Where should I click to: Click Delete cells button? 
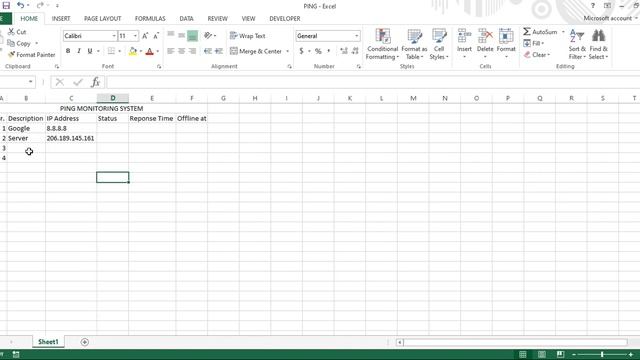485,44
